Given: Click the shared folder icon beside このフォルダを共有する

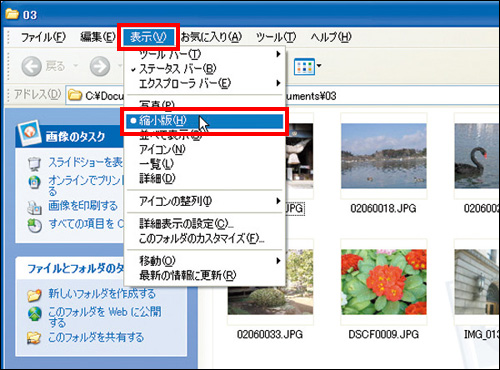Looking at the screenshot, I should click(x=34, y=338).
